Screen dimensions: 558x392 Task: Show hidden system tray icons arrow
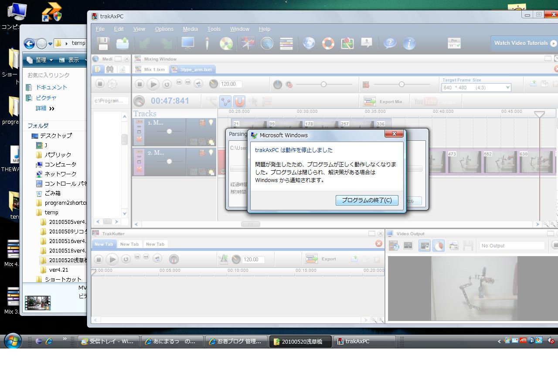pos(499,341)
